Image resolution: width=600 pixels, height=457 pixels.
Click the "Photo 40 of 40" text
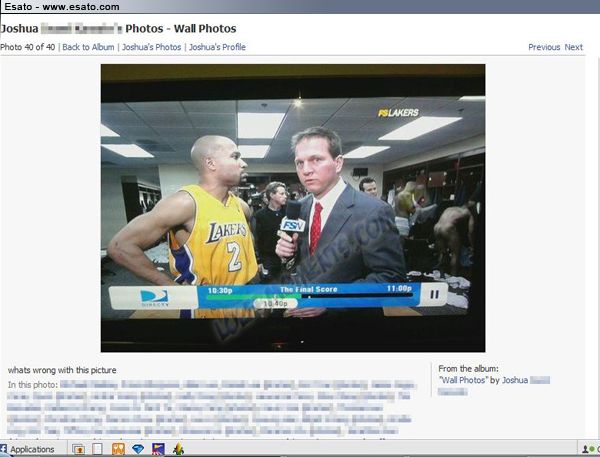(x=28, y=47)
